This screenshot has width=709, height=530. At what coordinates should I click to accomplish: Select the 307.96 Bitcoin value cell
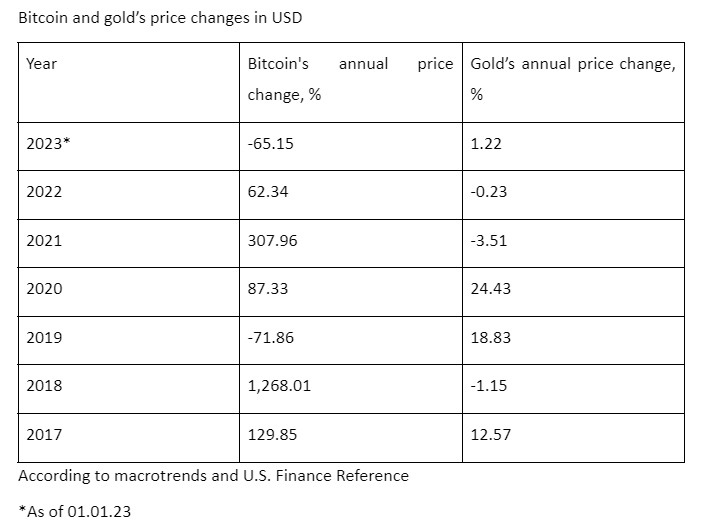pos(272,241)
